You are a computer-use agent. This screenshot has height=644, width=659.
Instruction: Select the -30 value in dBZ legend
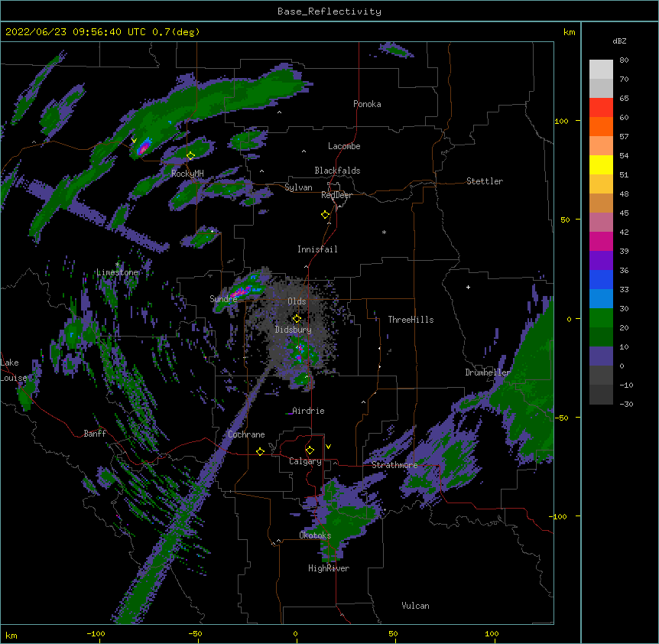pyautogui.click(x=626, y=404)
